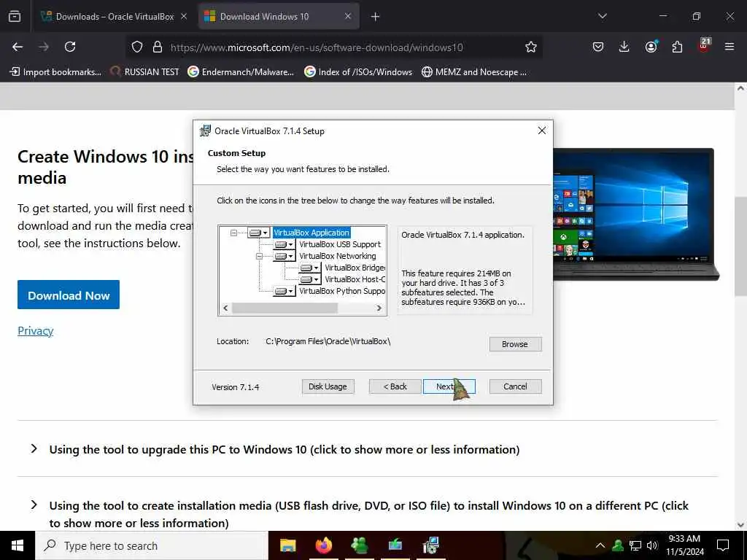The height and width of the screenshot is (560, 747).
Task: Click the Download Now button
Action: click(x=69, y=295)
